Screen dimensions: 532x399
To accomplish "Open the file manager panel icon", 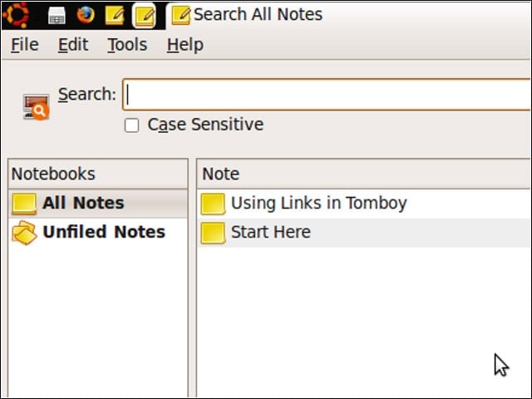I will pos(57,16).
